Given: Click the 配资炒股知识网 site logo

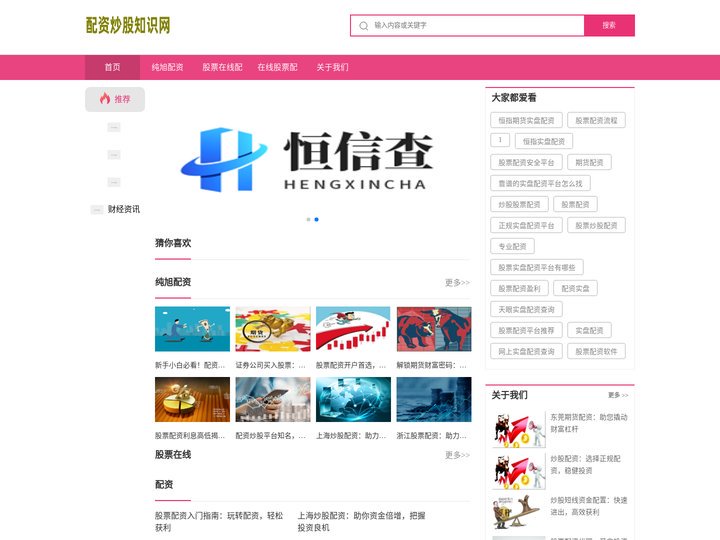Looking at the screenshot, I should pos(128,25).
